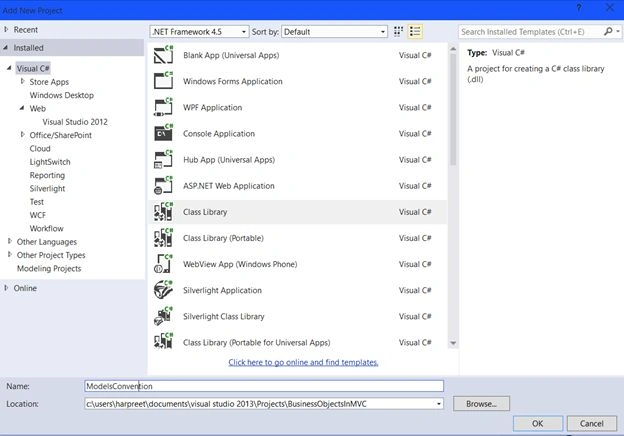Image resolution: width=624 pixels, height=436 pixels.
Task: Select the Windows Forms Application row text
Action: (233, 81)
